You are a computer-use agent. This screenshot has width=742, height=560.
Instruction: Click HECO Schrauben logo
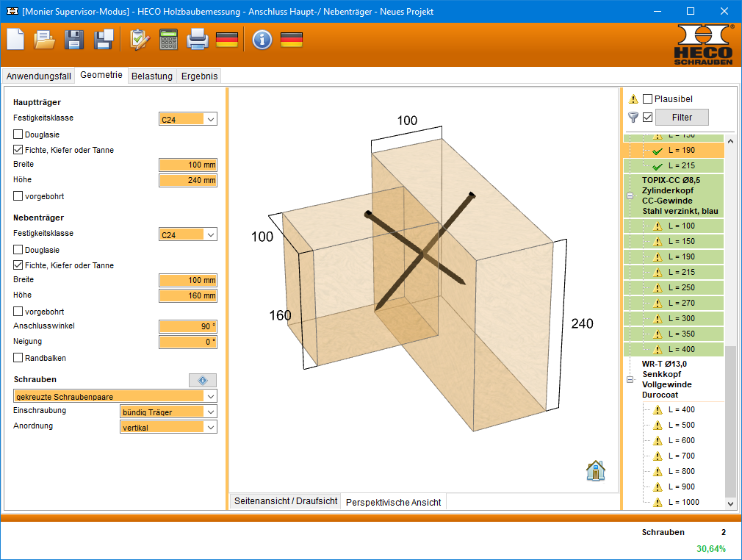(x=703, y=45)
